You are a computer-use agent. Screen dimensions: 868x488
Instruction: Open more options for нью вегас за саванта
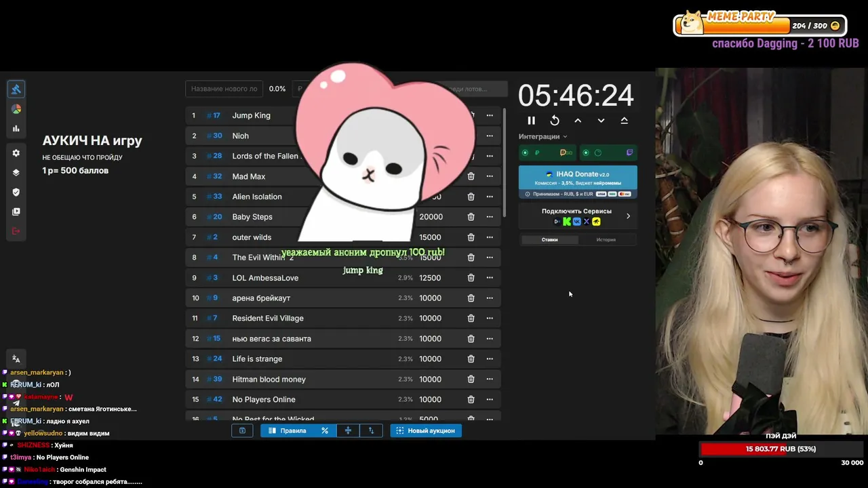pos(490,339)
